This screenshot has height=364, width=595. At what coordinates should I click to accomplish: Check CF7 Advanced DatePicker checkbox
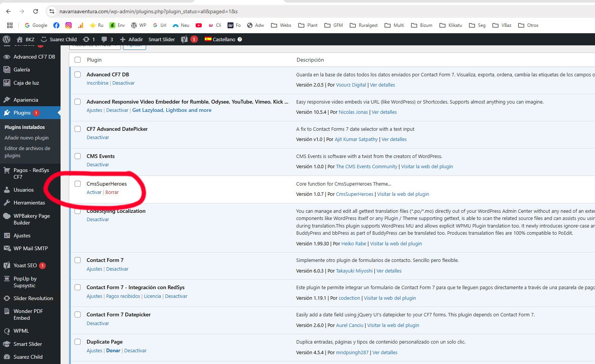(x=78, y=129)
